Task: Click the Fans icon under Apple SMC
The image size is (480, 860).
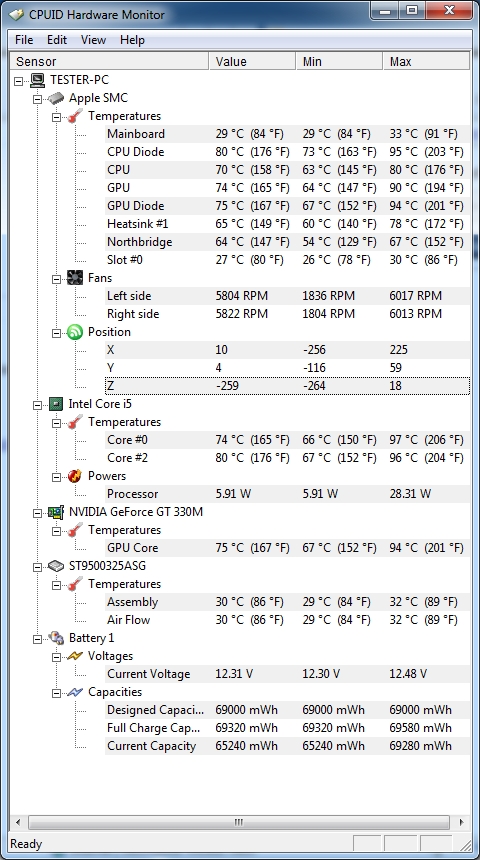Action: (75, 278)
